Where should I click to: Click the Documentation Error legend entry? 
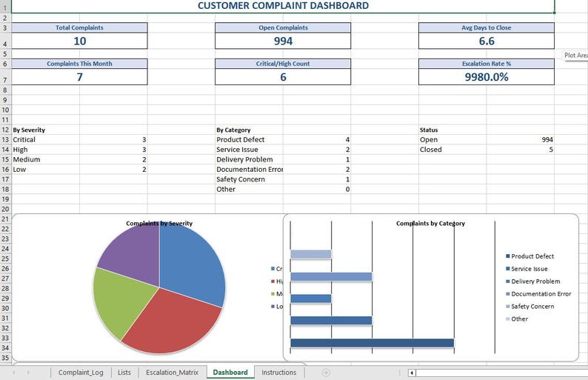[x=538, y=294]
